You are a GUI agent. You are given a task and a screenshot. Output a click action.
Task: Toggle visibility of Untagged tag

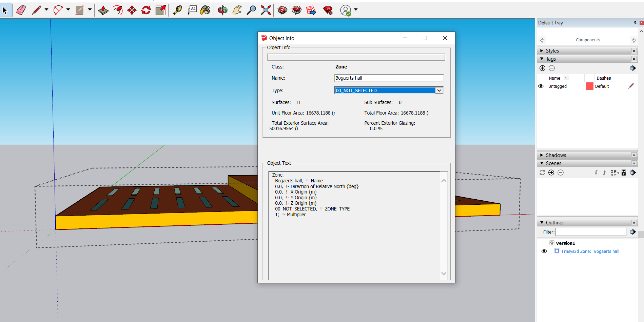pyautogui.click(x=541, y=86)
